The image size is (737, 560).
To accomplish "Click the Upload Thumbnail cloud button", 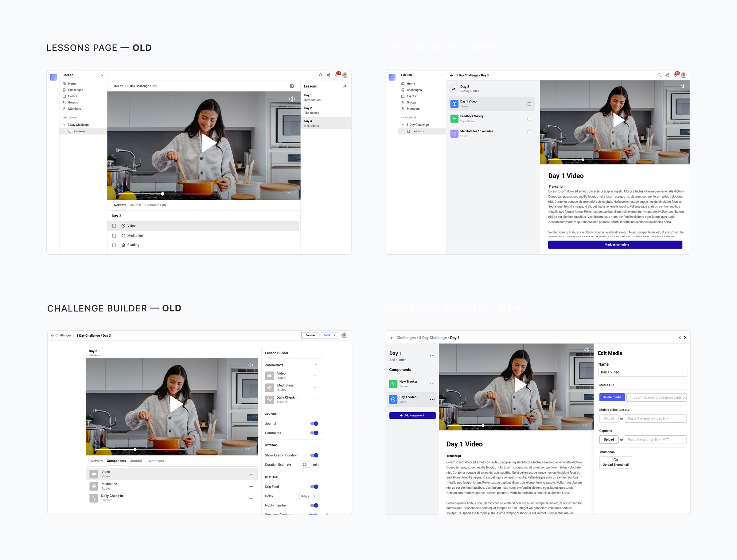I will [x=615, y=462].
